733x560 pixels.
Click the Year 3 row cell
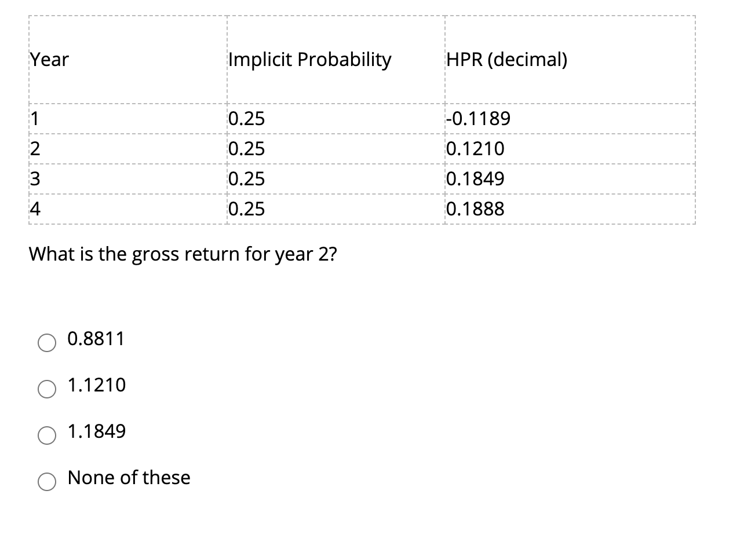35,178
